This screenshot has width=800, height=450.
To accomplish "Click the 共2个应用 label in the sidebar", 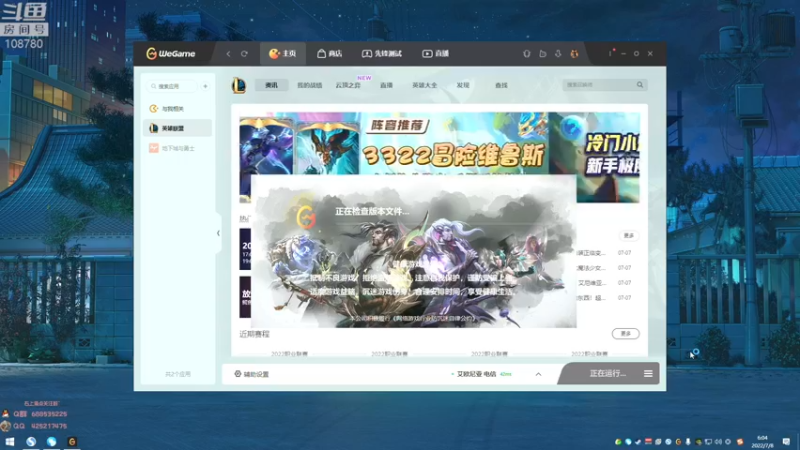I will pos(178,374).
